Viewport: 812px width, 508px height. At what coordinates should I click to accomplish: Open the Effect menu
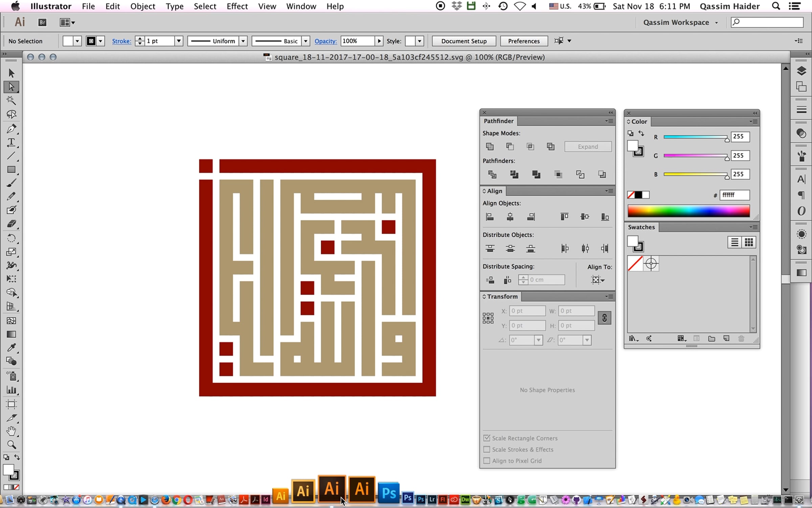[x=237, y=6]
